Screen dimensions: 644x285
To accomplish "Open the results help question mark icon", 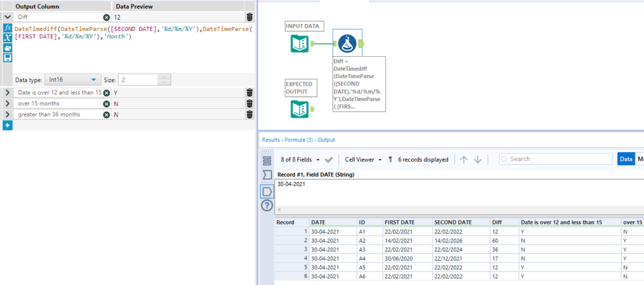I will tap(267, 206).
